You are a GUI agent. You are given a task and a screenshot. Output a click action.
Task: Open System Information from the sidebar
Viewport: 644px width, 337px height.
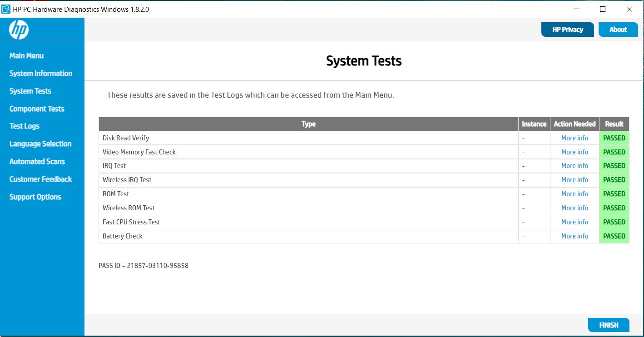(40, 73)
